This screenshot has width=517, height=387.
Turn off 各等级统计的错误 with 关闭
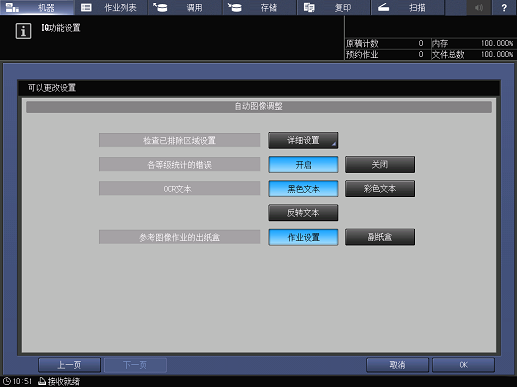click(x=380, y=164)
